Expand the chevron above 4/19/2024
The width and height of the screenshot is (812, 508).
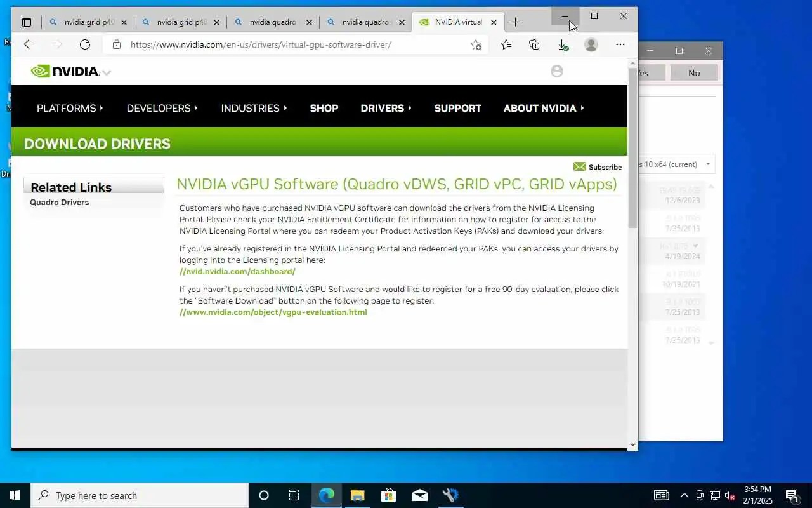tap(695, 245)
